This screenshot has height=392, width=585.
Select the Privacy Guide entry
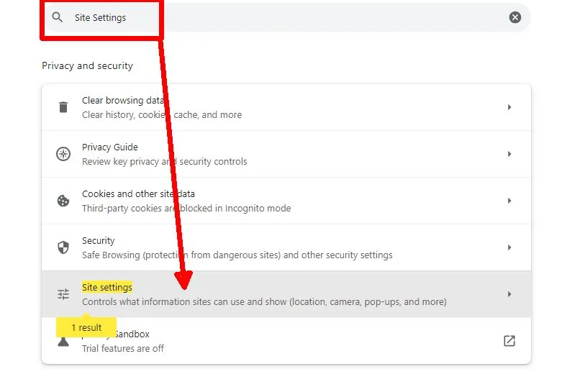pos(109,147)
